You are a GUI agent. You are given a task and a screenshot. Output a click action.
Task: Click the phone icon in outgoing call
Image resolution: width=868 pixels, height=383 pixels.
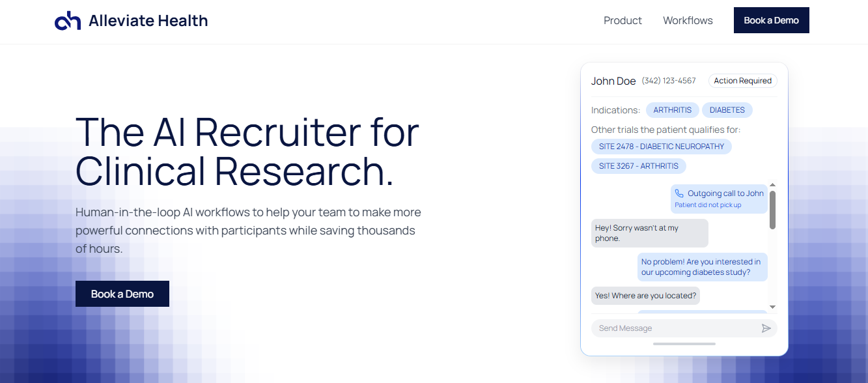coord(679,193)
